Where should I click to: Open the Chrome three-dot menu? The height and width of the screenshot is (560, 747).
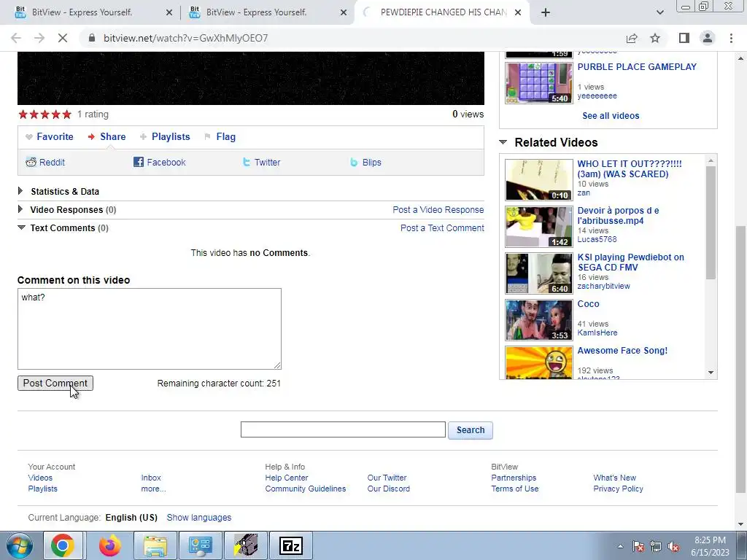point(731,38)
